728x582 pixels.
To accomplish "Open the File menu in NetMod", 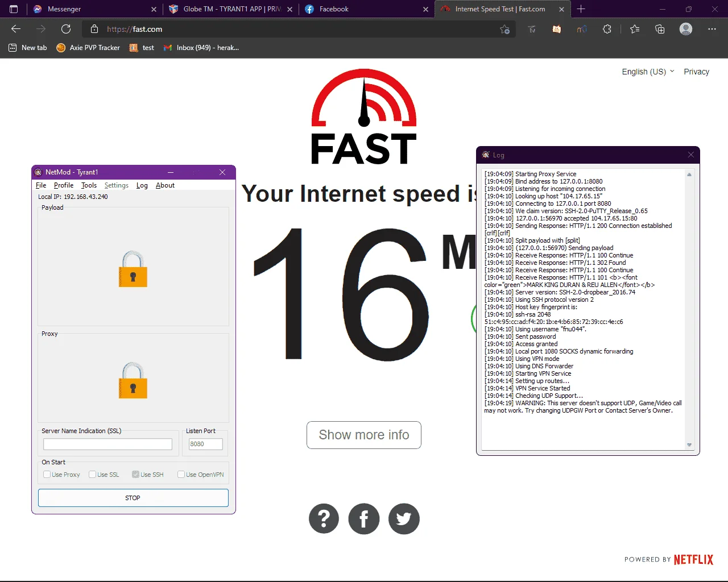I will (x=41, y=185).
